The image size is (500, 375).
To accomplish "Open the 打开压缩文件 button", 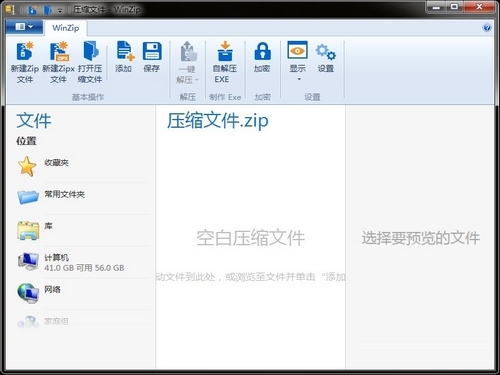I will [x=90, y=62].
